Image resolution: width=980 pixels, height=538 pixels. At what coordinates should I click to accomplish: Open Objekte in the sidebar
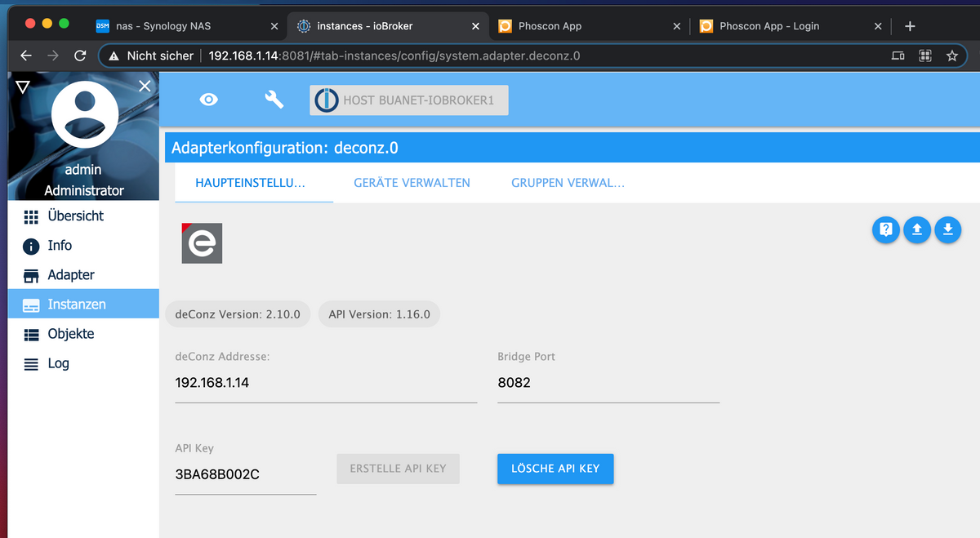83,334
